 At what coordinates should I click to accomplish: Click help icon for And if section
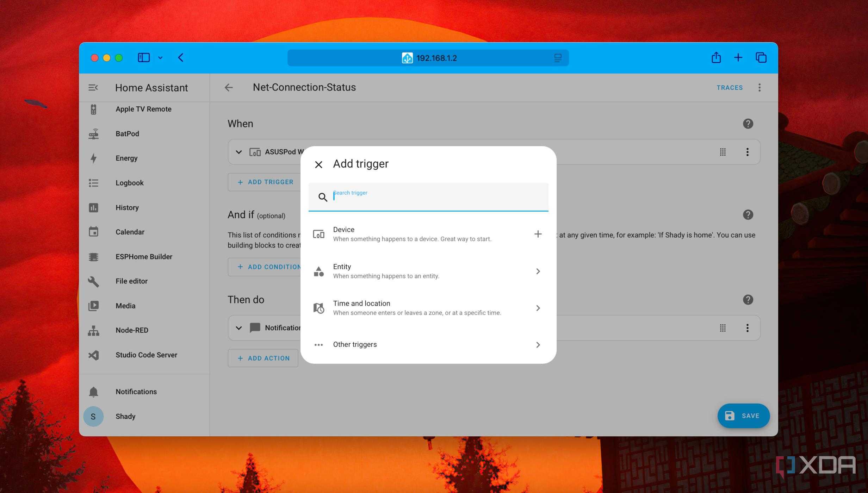pos(748,214)
